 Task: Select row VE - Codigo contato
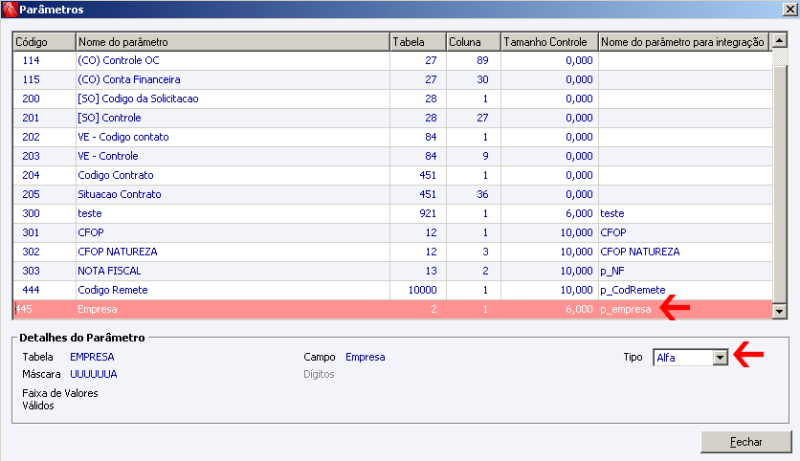[x=393, y=137]
